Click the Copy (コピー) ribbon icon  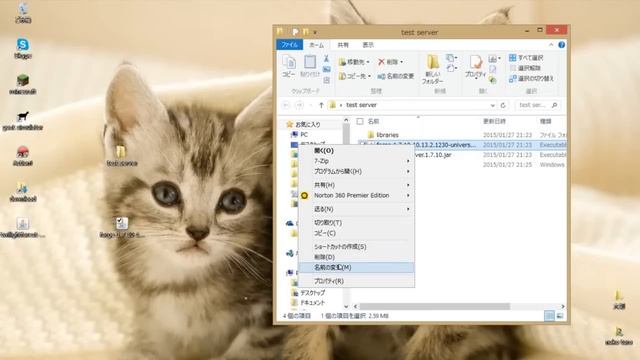289,67
